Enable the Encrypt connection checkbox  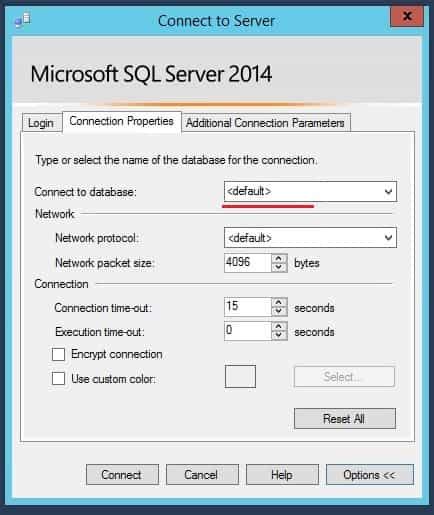coord(58,354)
